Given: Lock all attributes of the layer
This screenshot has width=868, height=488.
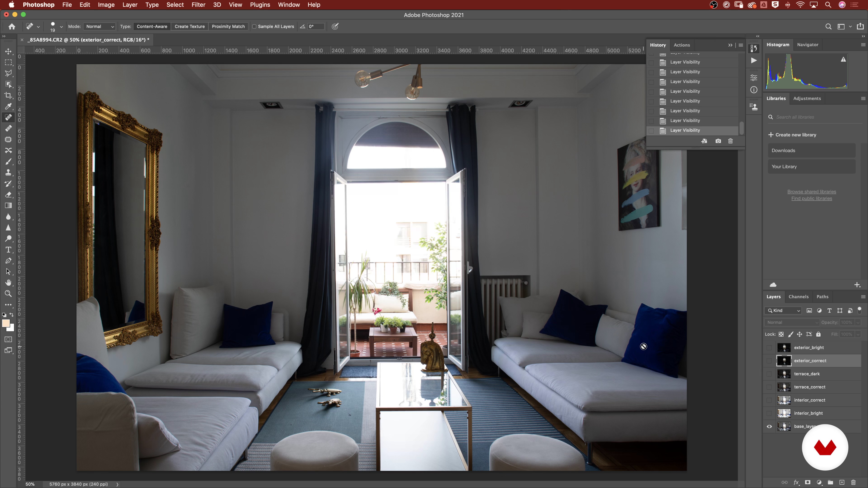Looking at the screenshot, I should (818, 334).
